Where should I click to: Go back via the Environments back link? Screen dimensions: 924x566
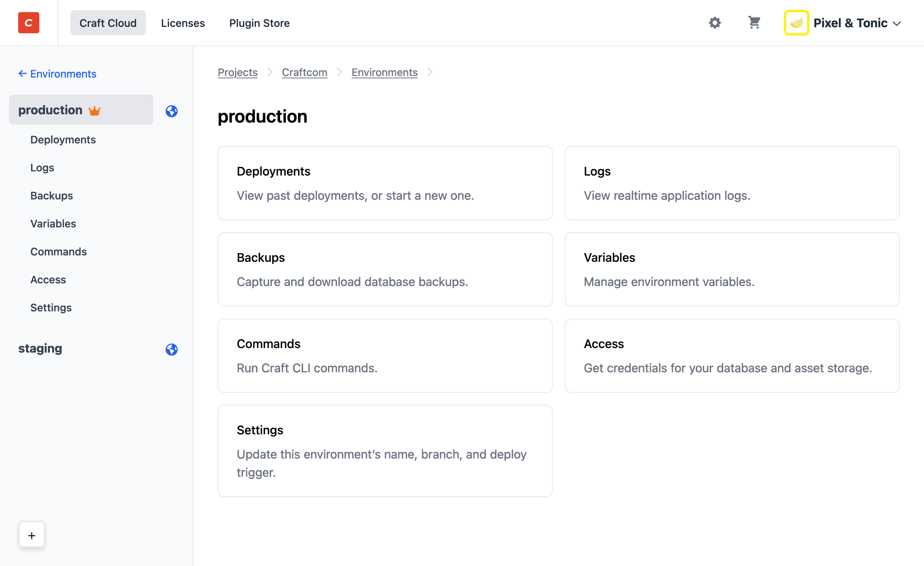click(57, 73)
